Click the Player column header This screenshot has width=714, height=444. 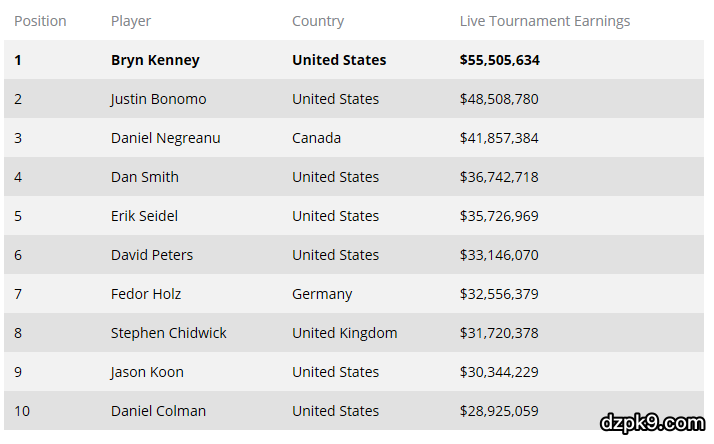point(131,21)
